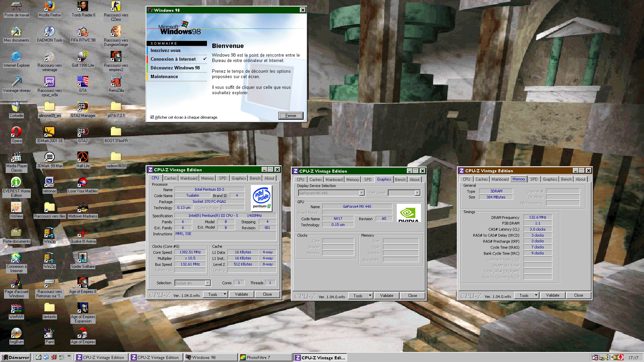Switch to the Mainboard tab in CPU window
This screenshot has width=644, height=362.
tap(189, 178)
